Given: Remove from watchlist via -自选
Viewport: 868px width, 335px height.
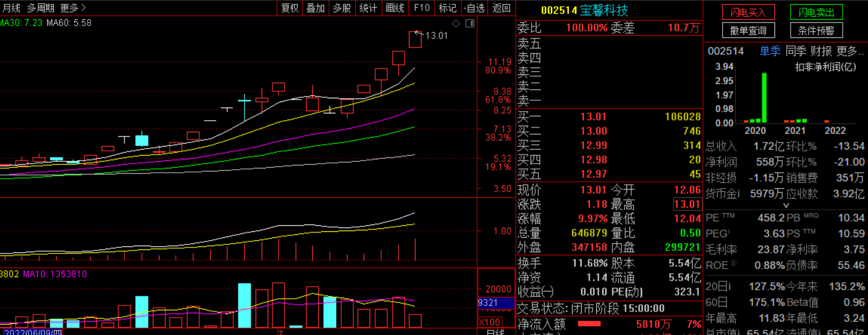Looking at the screenshot, I should (x=475, y=8).
